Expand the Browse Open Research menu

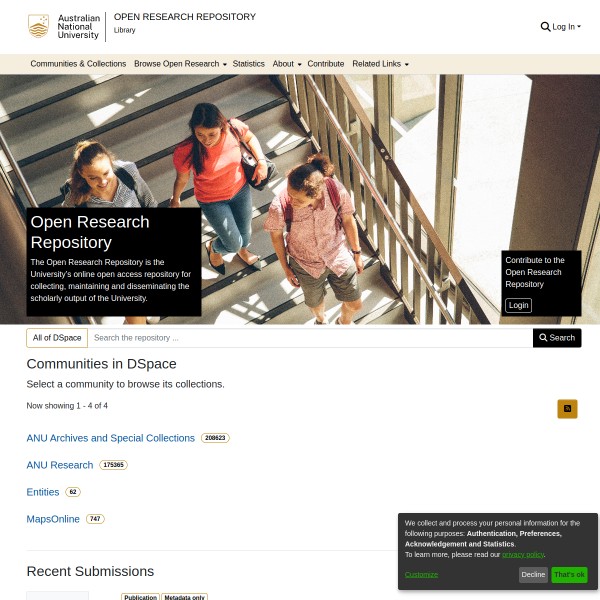click(180, 64)
